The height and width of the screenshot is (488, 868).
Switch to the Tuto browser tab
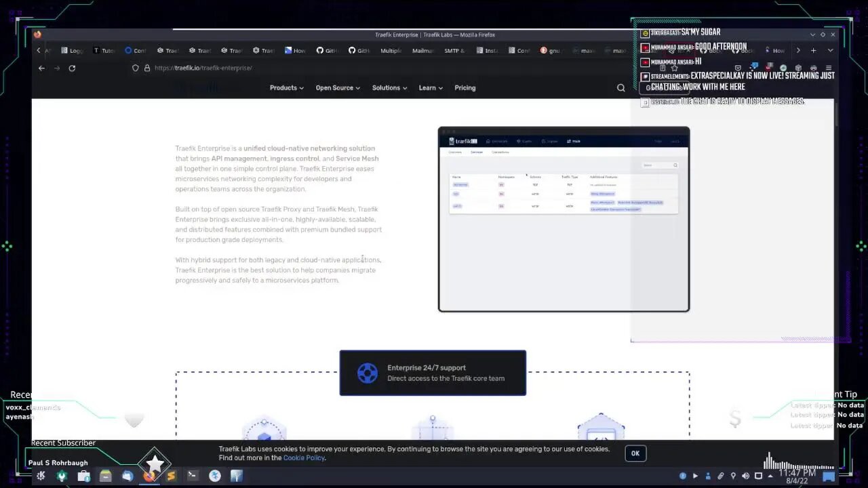[x=104, y=50]
